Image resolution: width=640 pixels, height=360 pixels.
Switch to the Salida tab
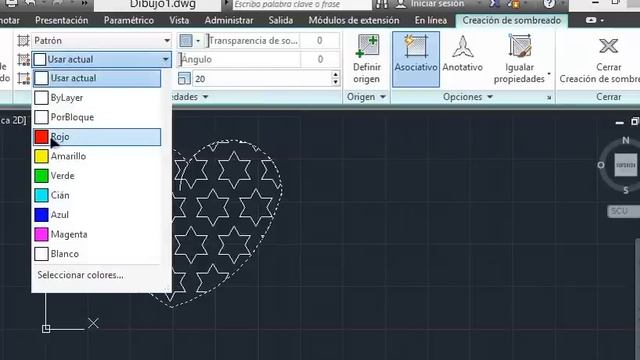click(x=280, y=20)
